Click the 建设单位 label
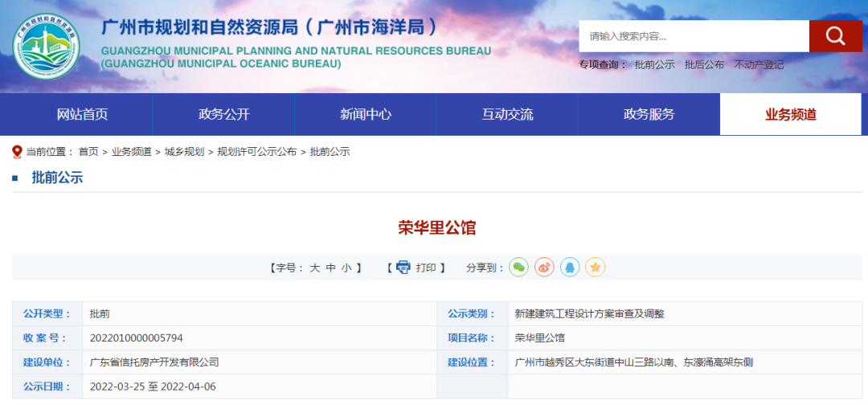 point(47,362)
